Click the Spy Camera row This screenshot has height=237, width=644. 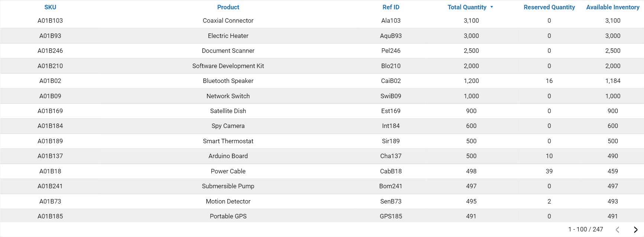pyautogui.click(x=228, y=126)
